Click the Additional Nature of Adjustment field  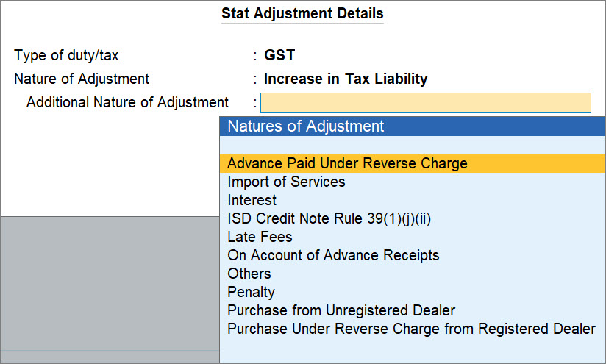426,102
